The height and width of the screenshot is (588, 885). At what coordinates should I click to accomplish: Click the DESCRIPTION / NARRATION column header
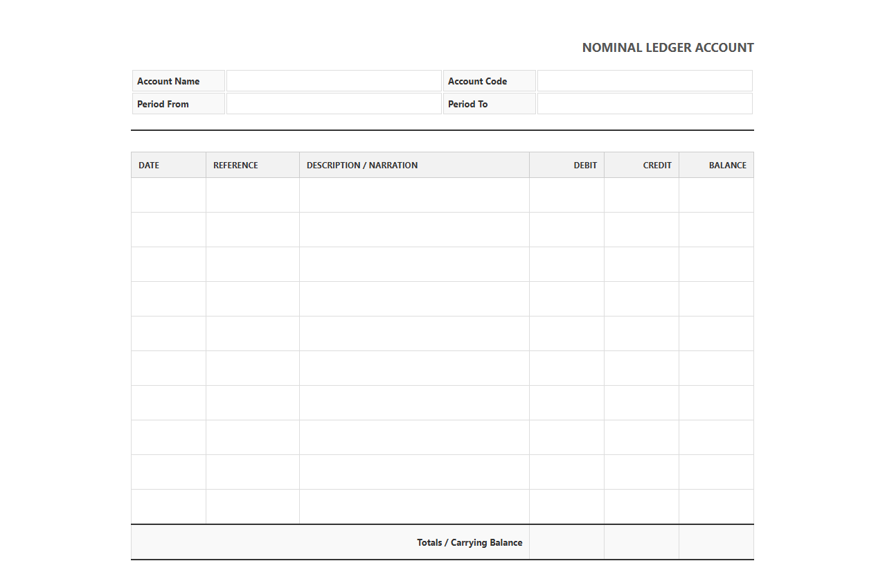414,165
